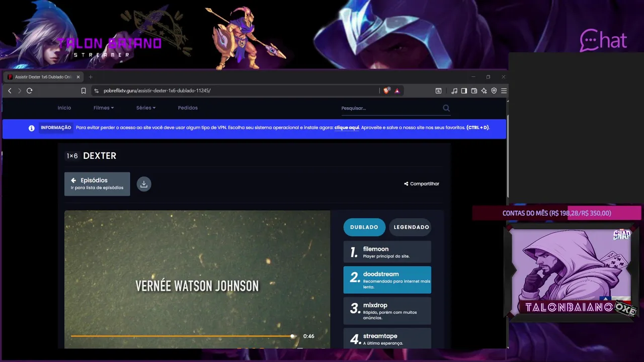This screenshot has height=362, width=644.
Task: Select the Assistir Dexter 1x6 Dublado tab
Action: click(x=43, y=77)
